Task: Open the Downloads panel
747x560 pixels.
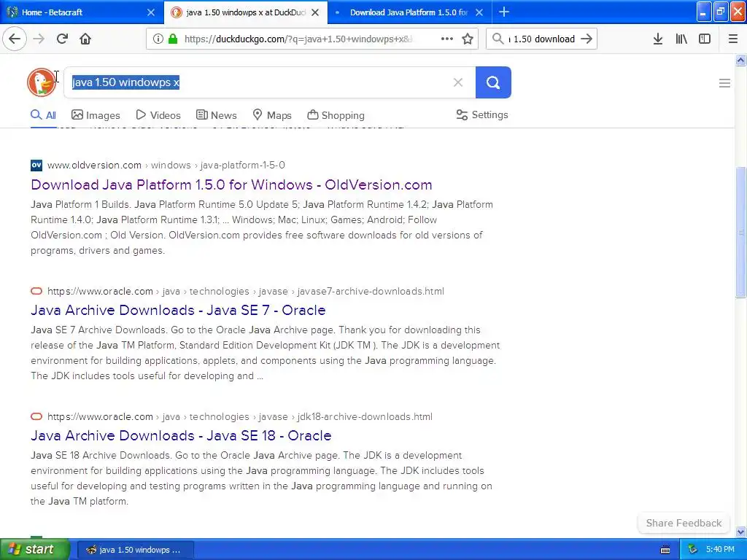Action: point(658,39)
